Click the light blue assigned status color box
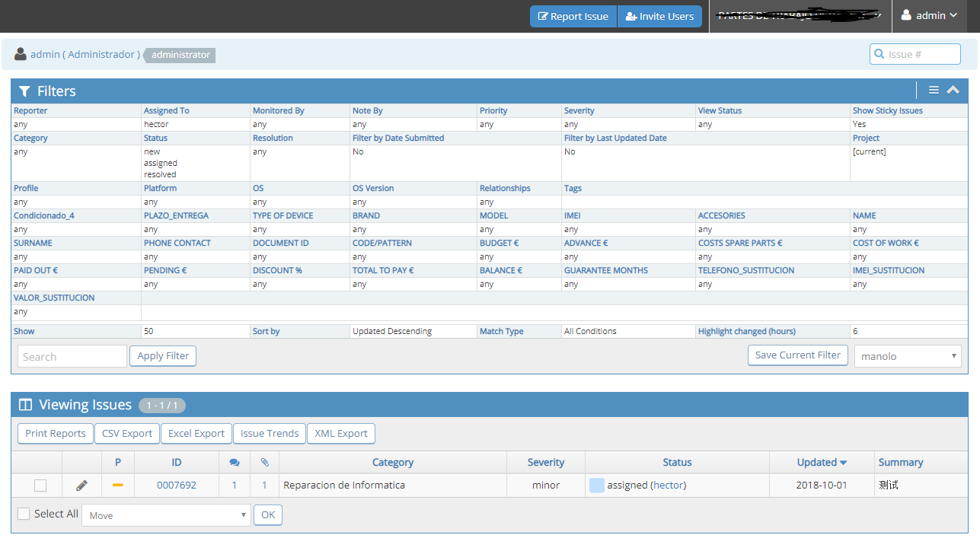This screenshot has height=538, width=980. (597, 485)
